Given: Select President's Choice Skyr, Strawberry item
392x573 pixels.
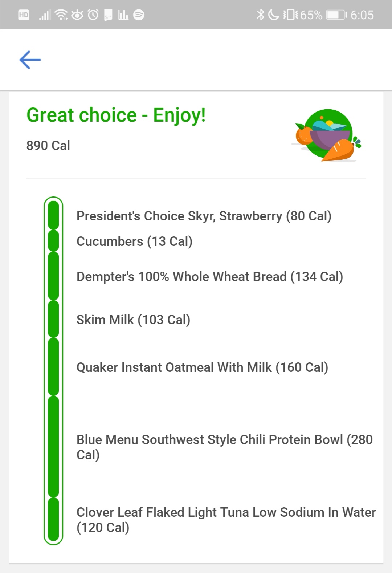Looking at the screenshot, I should coord(204,216).
